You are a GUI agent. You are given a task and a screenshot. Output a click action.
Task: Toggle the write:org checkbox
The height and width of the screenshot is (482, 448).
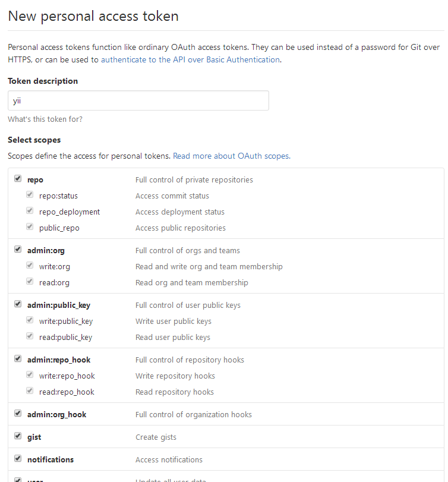(x=30, y=266)
